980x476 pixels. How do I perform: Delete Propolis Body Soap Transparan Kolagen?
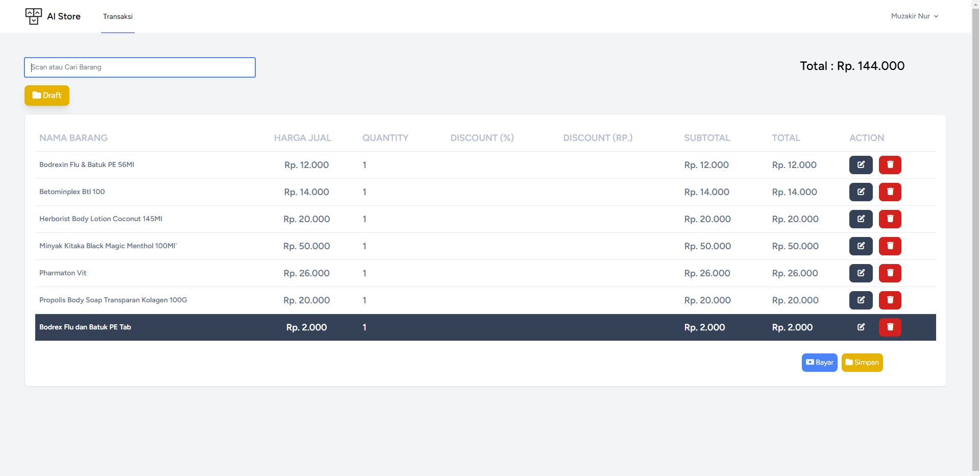pos(890,300)
